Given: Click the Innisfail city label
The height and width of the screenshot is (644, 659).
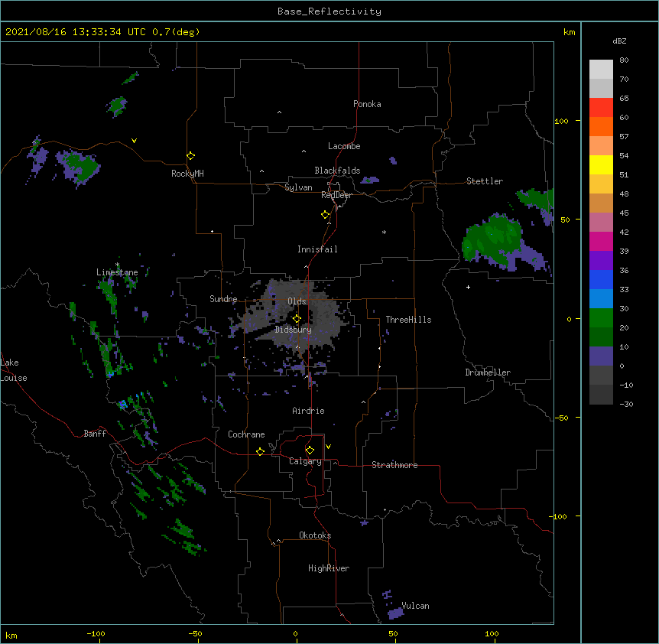Looking at the screenshot, I should tap(317, 249).
